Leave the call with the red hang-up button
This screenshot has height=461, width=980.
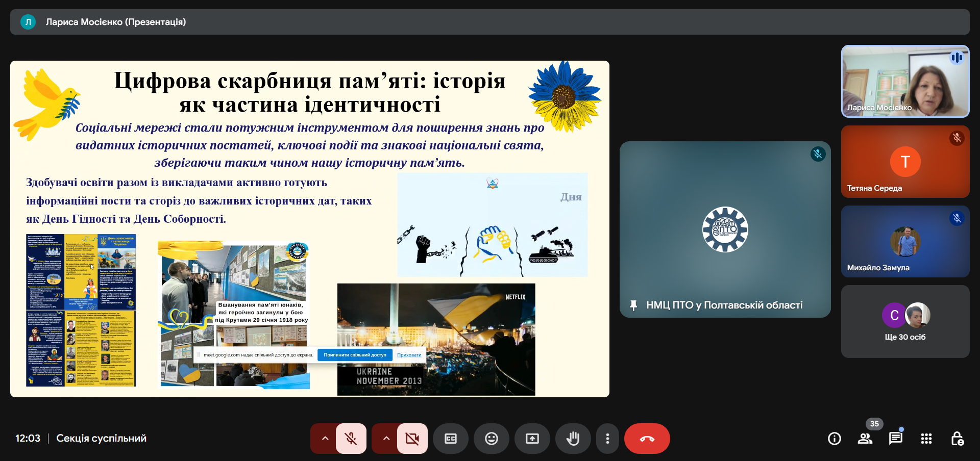point(647,439)
